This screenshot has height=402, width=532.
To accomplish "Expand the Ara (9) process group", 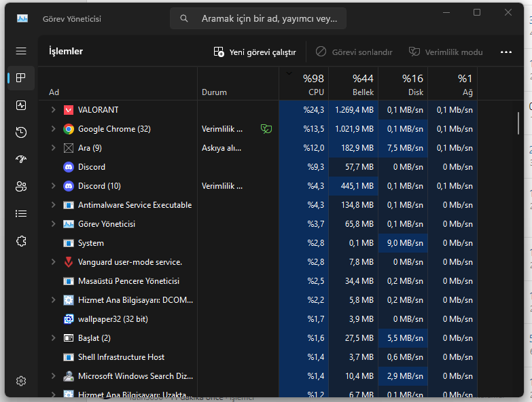I will [53, 148].
